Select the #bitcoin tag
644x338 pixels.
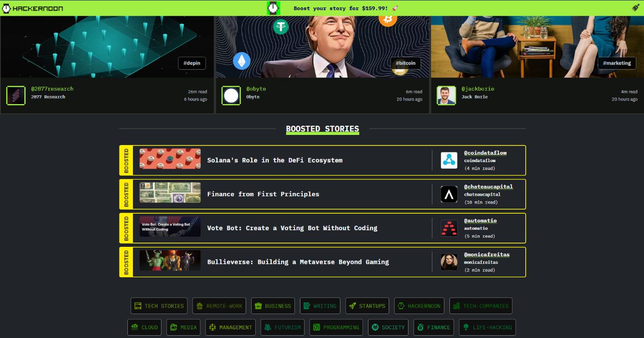coord(405,63)
